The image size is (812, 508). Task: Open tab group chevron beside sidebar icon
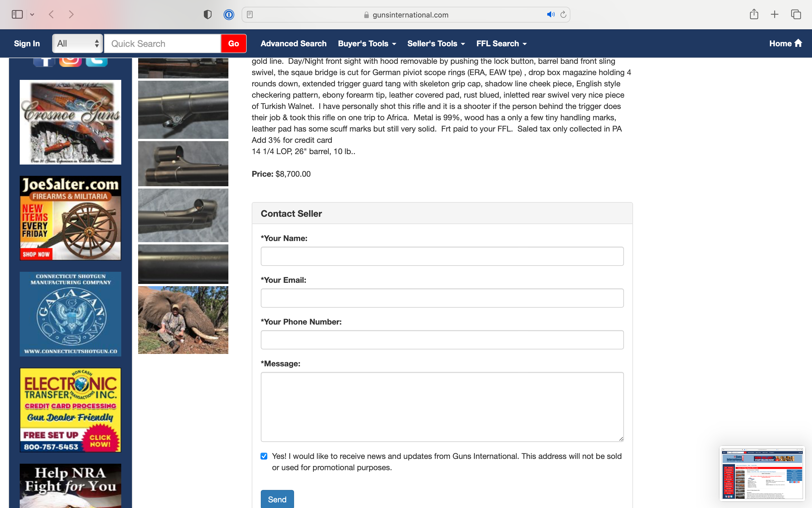[x=32, y=14]
